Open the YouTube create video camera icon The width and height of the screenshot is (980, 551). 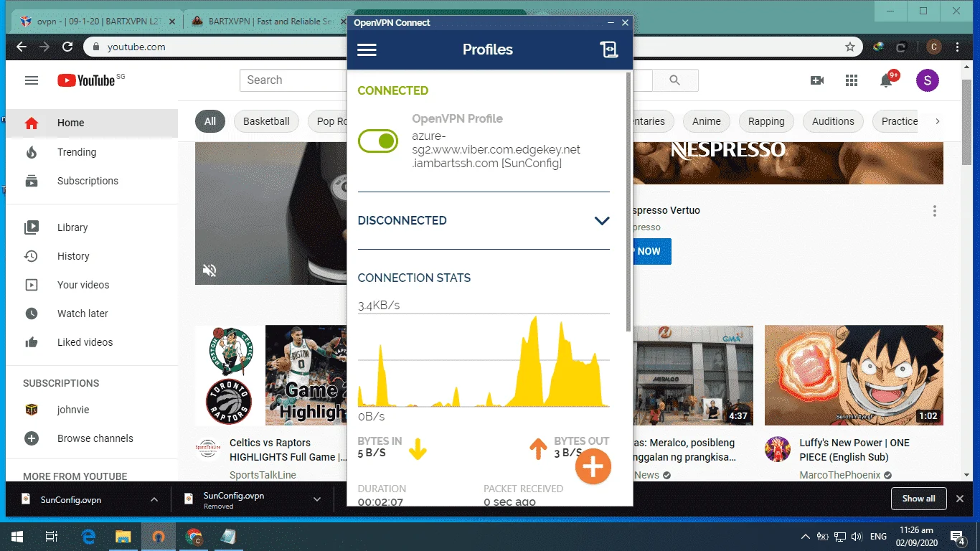817,80
